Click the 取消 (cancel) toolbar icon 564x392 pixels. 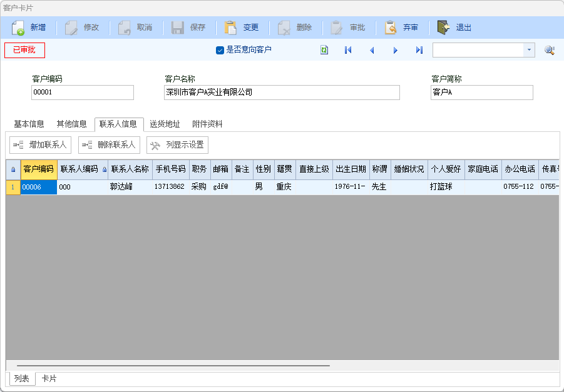click(x=125, y=28)
